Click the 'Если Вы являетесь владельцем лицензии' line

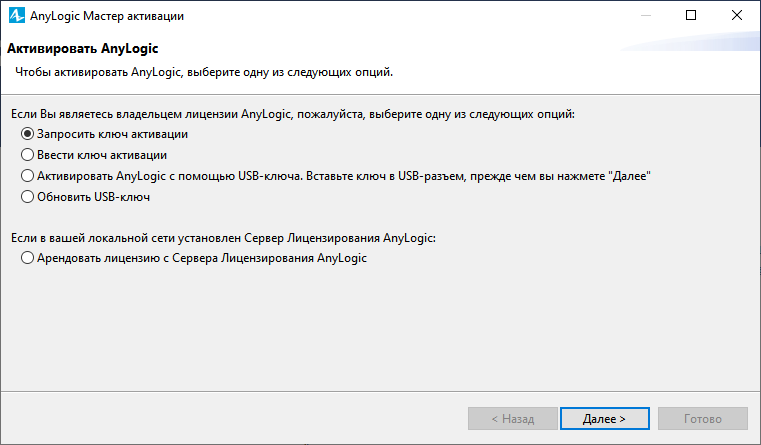click(x=293, y=115)
